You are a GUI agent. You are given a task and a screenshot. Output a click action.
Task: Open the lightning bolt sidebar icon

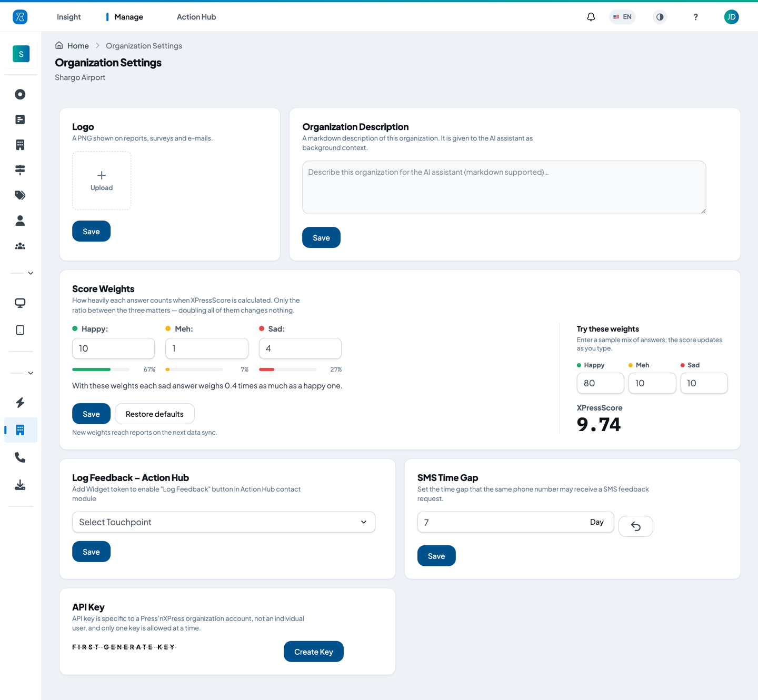(x=20, y=403)
